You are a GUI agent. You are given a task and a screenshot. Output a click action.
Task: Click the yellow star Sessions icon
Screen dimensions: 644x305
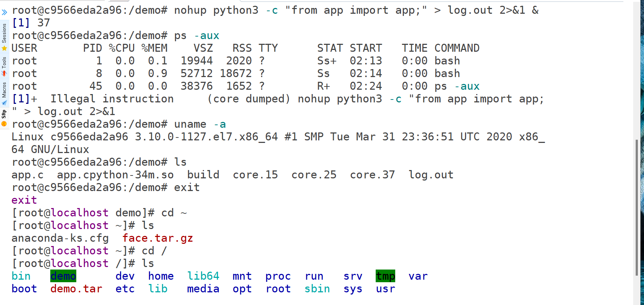(4, 48)
